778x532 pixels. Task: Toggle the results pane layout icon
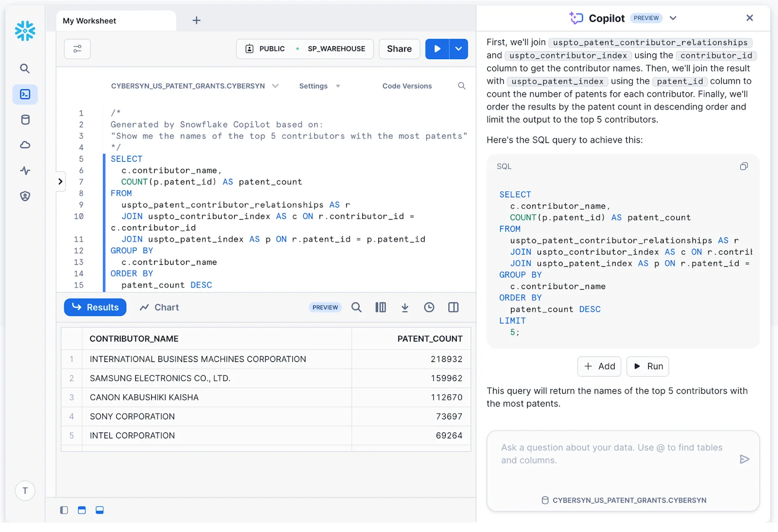click(x=100, y=510)
